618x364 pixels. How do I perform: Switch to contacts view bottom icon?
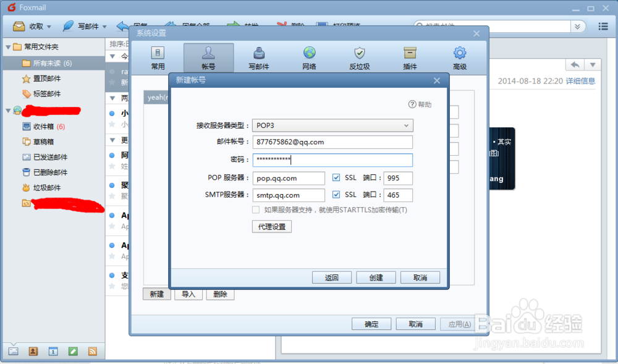tap(33, 351)
